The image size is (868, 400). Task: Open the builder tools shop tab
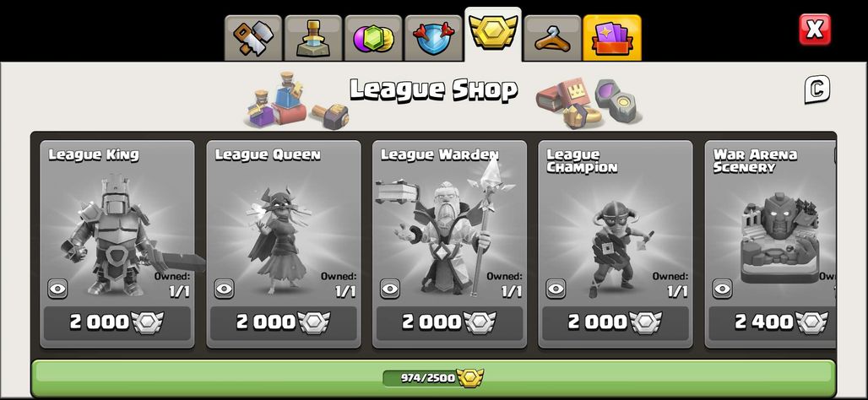click(x=253, y=38)
